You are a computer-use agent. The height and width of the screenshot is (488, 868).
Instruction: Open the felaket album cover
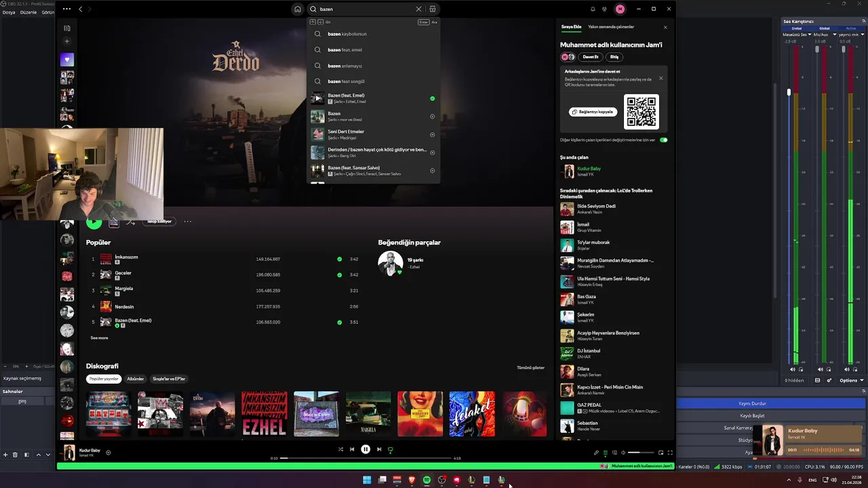[x=472, y=413]
